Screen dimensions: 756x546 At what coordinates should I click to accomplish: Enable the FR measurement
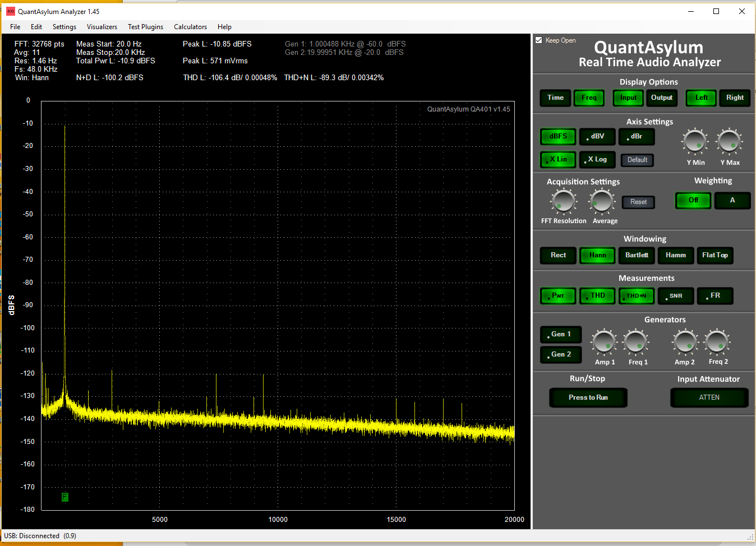pos(715,296)
